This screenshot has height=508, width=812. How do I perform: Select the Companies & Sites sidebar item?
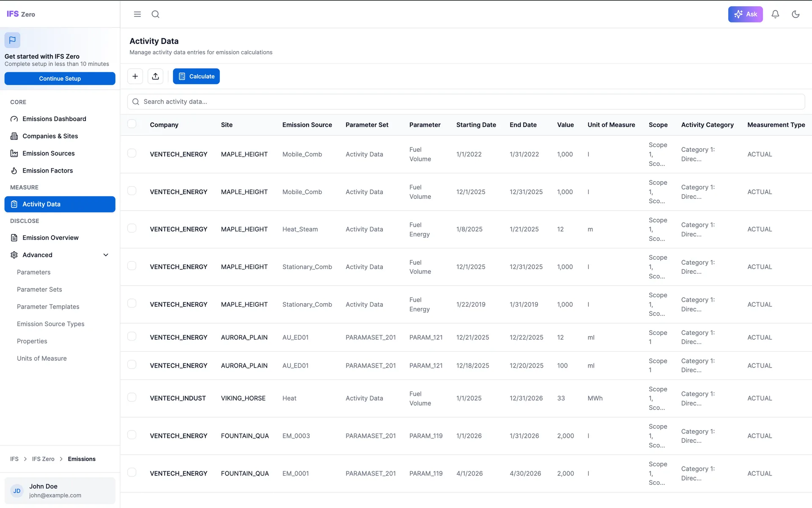50,136
